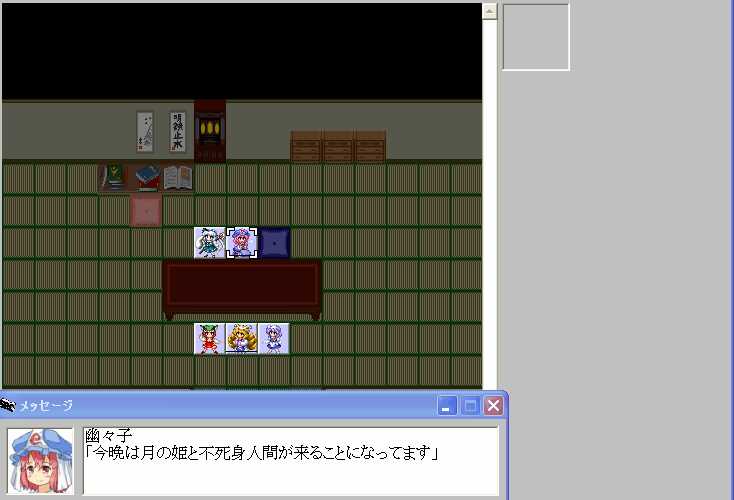Click the hanging scroll with calligraphy text
This screenshot has width=734, height=500.
coord(177,132)
